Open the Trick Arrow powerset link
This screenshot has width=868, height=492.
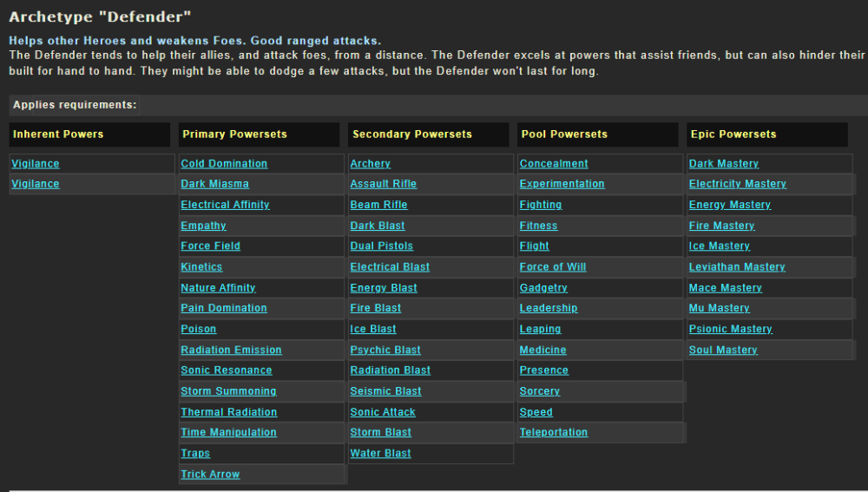click(x=210, y=475)
